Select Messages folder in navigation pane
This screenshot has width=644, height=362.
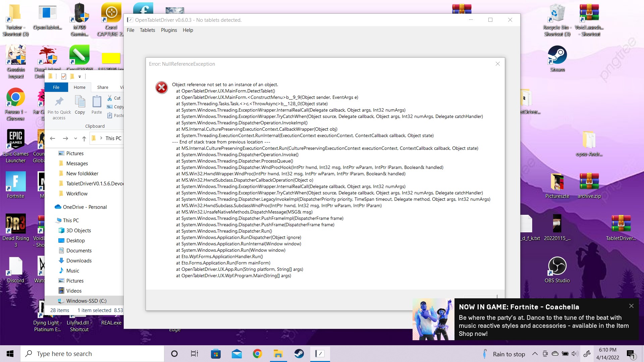(77, 164)
